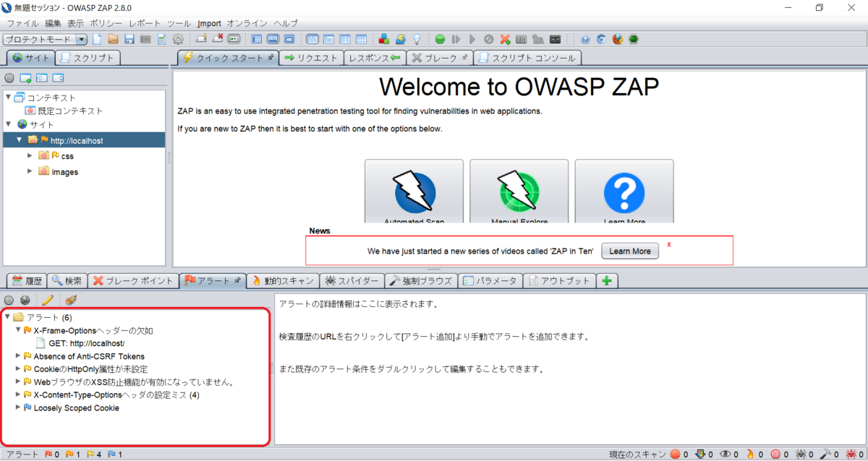Click the blue flag informational alerts count
Screen dimensions: 868x461
114,454
